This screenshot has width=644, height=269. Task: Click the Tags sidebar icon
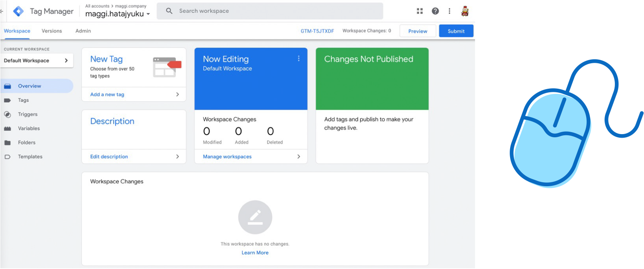tap(8, 100)
